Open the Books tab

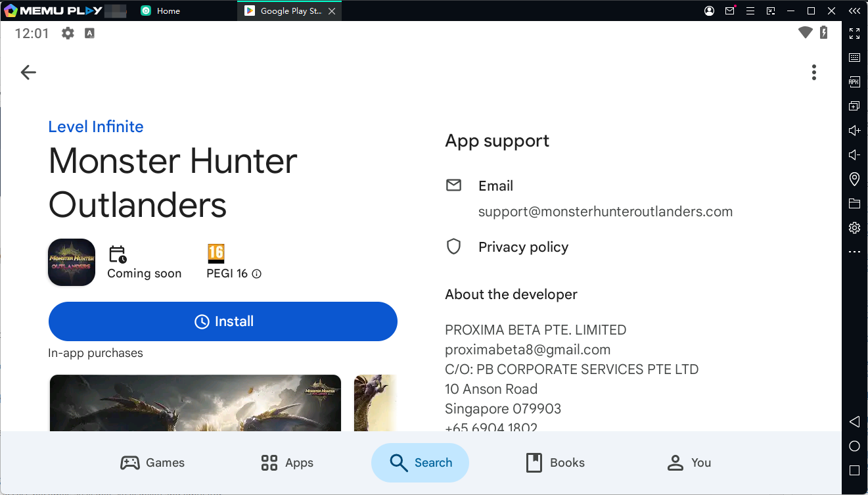click(555, 463)
